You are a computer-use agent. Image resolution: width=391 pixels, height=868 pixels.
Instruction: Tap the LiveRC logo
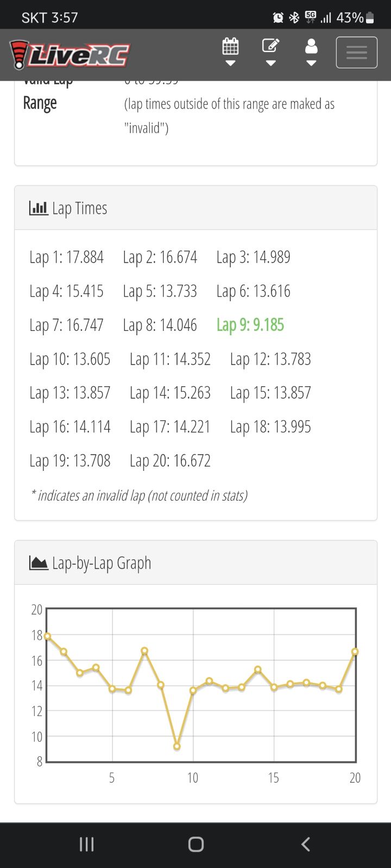[70, 55]
